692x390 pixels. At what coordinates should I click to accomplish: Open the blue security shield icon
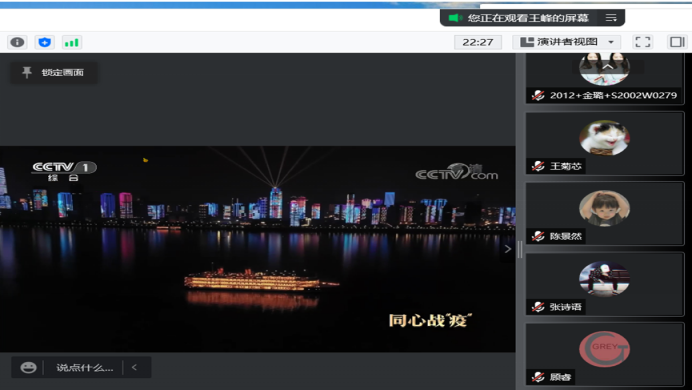(44, 42)
